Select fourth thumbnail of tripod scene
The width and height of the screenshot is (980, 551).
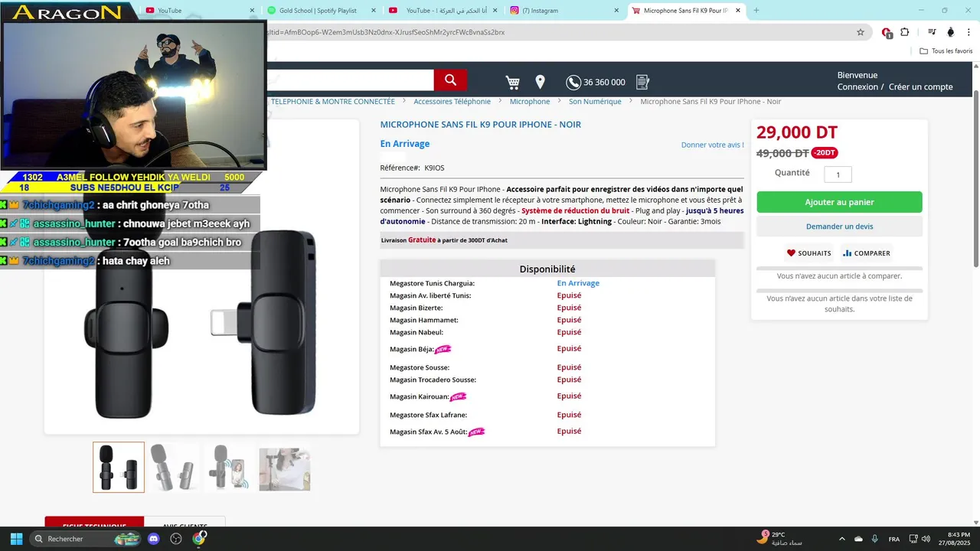click(285, 469)
